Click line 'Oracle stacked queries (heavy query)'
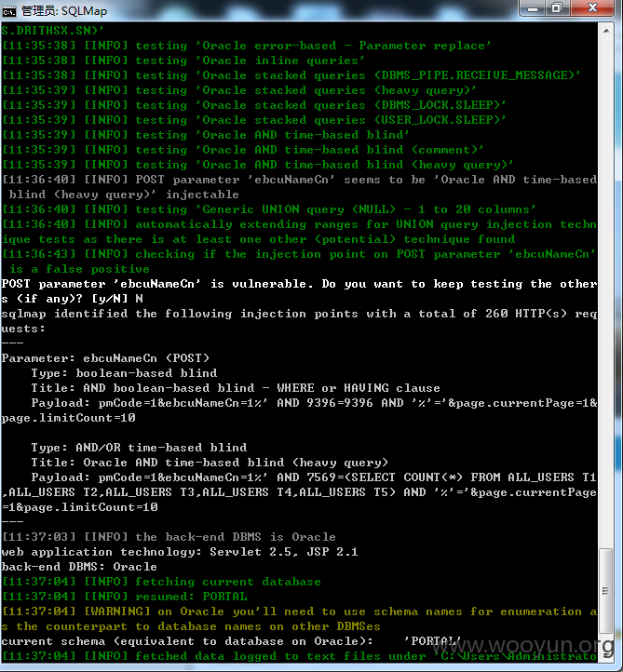This screenshot has height=672, width=623. [x=238, y=90]
